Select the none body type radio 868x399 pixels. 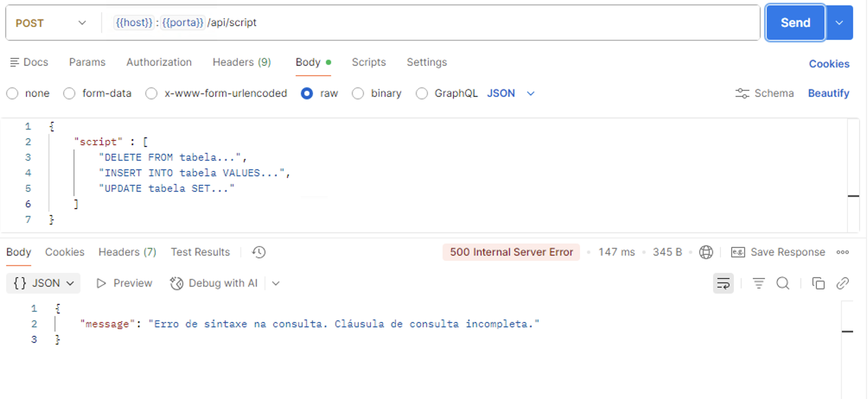tap(13, 94)
